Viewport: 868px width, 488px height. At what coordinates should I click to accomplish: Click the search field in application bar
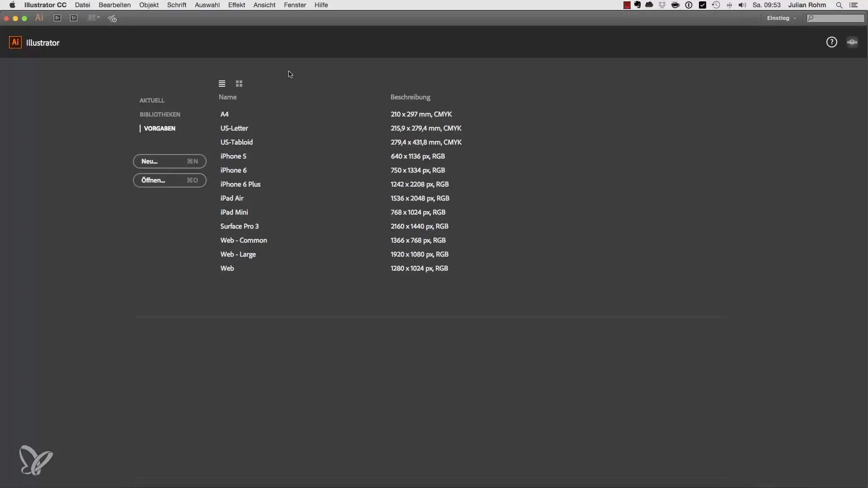(835, 18)
